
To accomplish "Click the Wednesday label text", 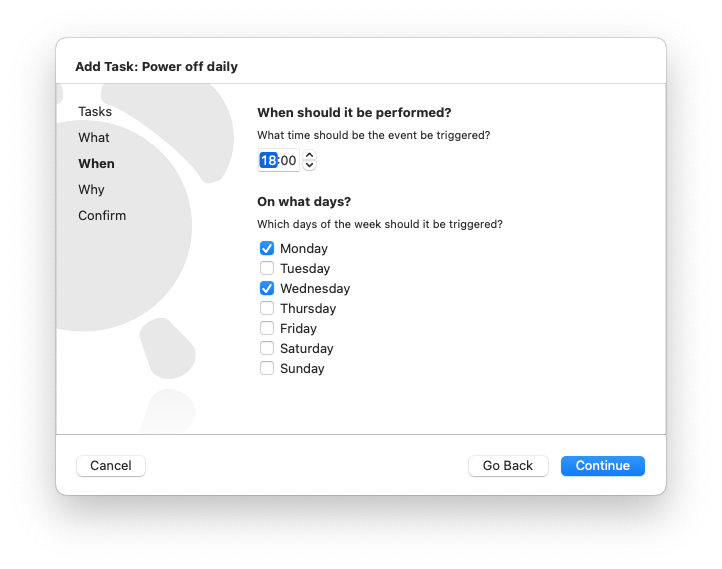I will point(315,289).
